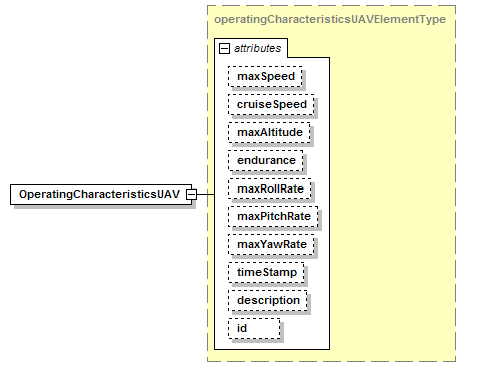The image size is (477, 379).
Task: Select the maxYawRate attribute
Action: (x=271, y=245)
